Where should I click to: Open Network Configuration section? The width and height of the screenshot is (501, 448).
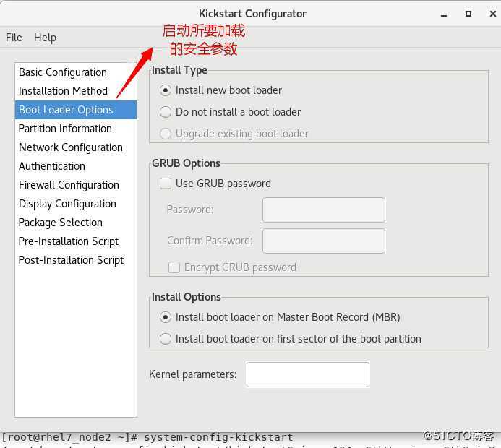pyautogui.click(x=76, y=147)
